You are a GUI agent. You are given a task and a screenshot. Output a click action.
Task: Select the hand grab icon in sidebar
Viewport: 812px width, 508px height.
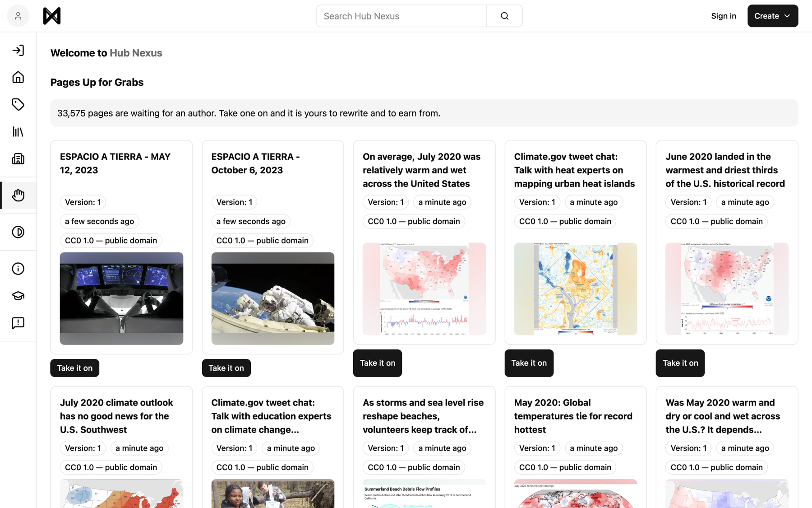point(18,195)
